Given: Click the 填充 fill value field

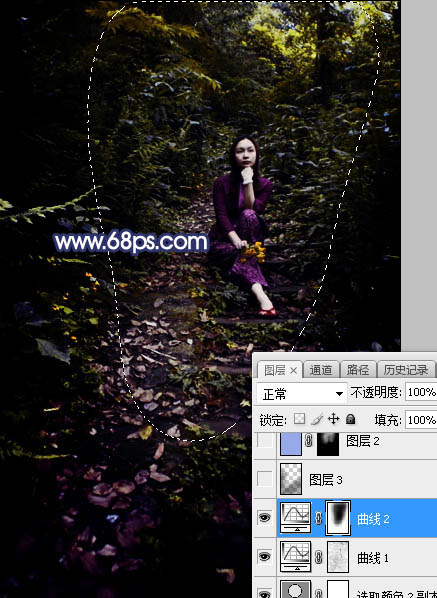Looking at the screenshot, I should pyautogui.click(x=421, y=420).
